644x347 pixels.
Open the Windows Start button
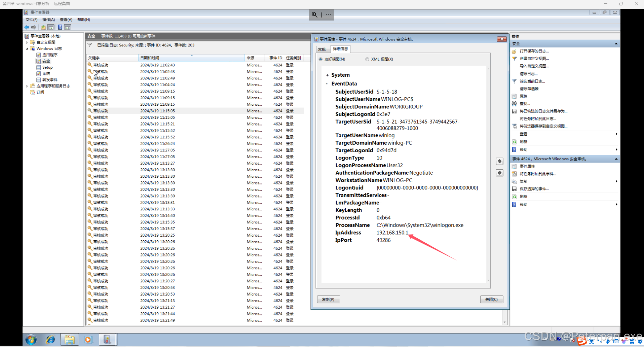[31, 340]
